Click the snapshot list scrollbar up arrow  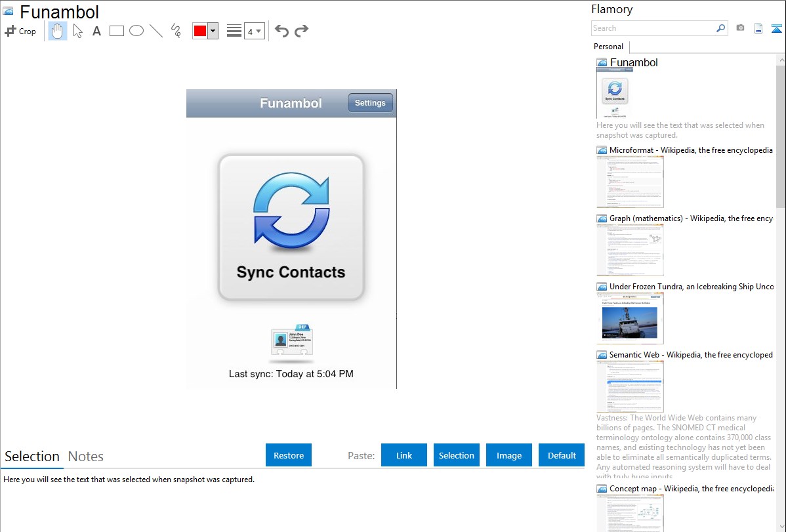[x=781, y=60]
